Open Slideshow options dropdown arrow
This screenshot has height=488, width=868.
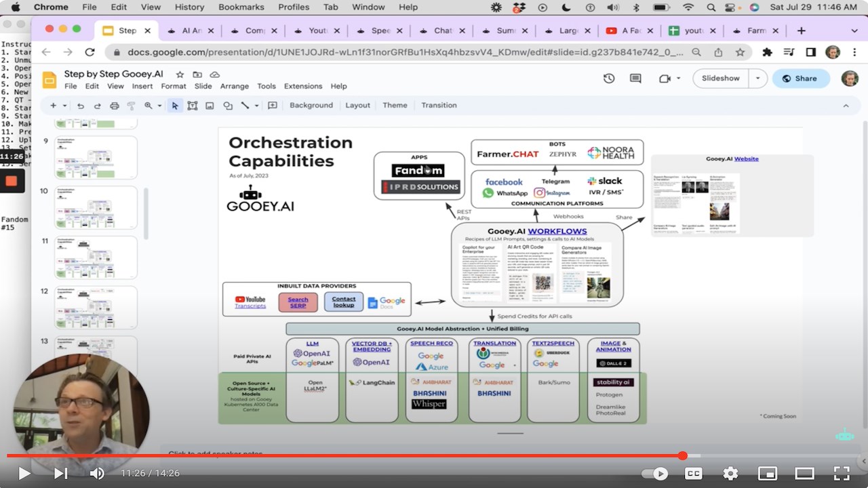tap(758, 79)
